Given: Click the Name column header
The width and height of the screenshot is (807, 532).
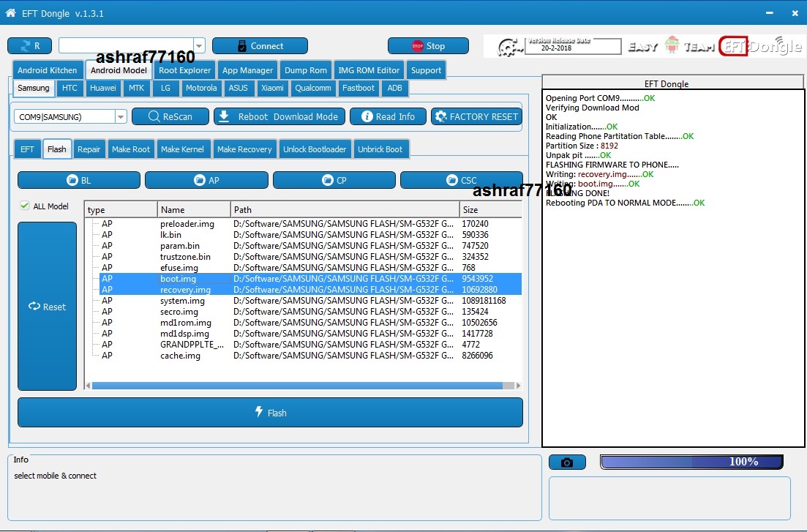Looking at the screenshot, I should [194, 209].
